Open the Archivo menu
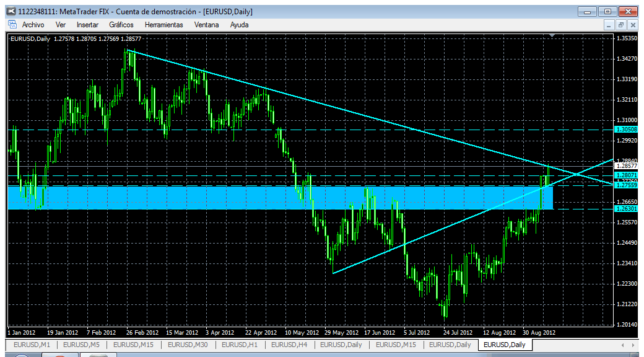This screenshot has width=644, height=357. coord(33,25)
